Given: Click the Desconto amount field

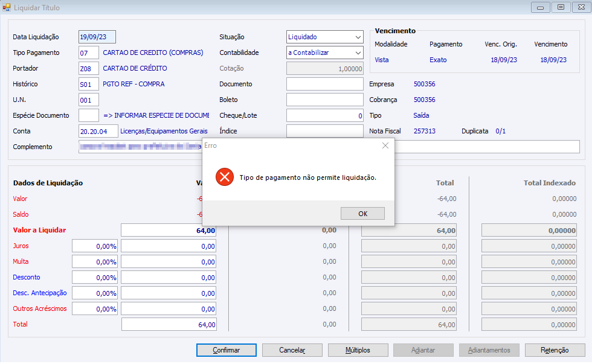Looking at the screenshot, I should (x=169, y=277).
